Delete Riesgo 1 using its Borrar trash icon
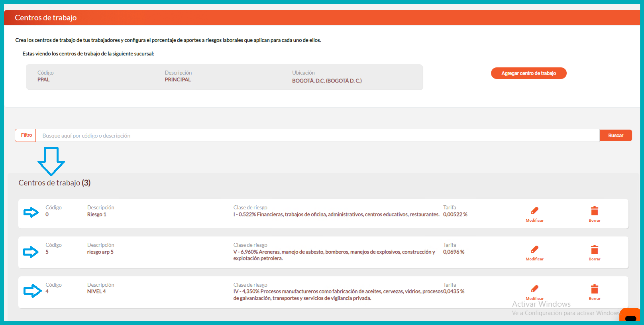This screenshot has width=644, height=325. (x=594, y=211)
